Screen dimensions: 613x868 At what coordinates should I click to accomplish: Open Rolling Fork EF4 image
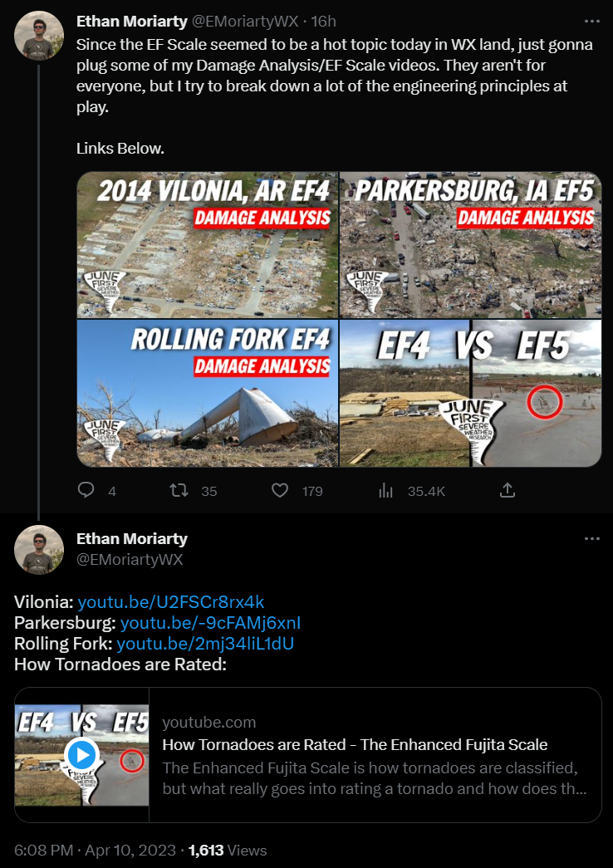click(x=208, y=393)
